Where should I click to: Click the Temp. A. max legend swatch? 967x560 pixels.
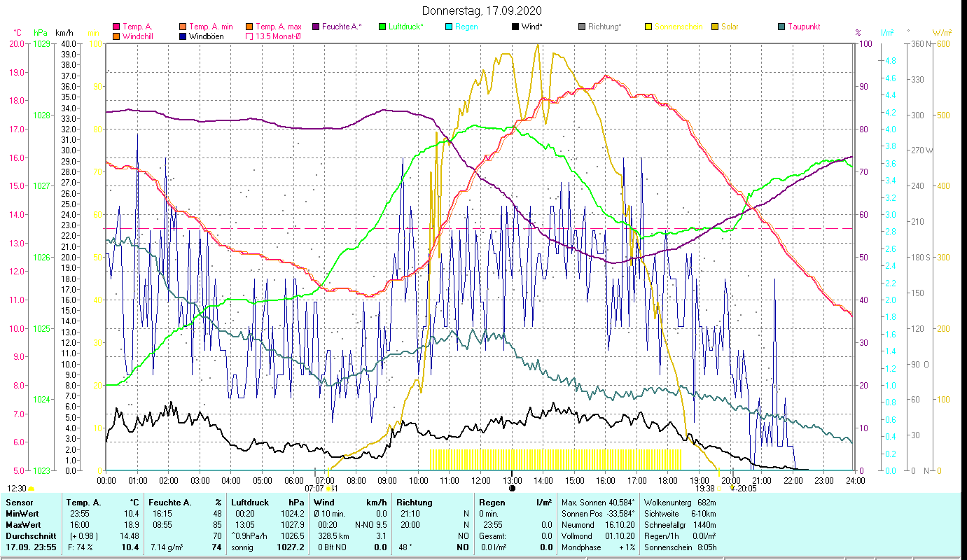(249, 27)
